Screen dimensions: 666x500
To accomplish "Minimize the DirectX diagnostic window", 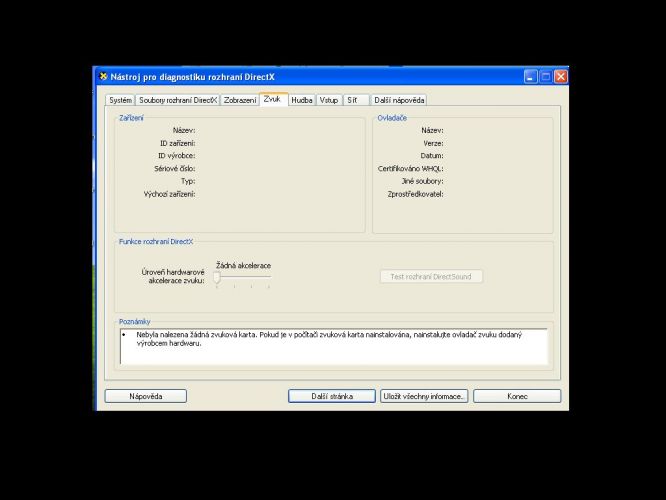I will click(x=531, y=76).
